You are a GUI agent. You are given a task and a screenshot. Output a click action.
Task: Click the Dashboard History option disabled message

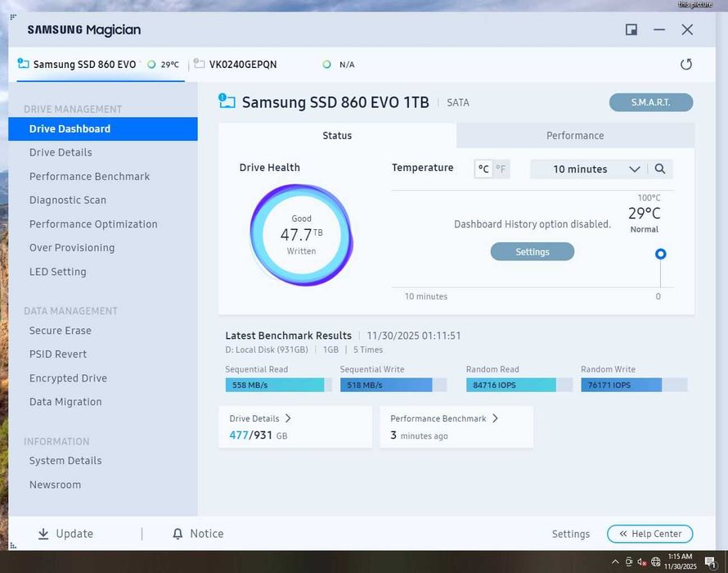point(532,224)
